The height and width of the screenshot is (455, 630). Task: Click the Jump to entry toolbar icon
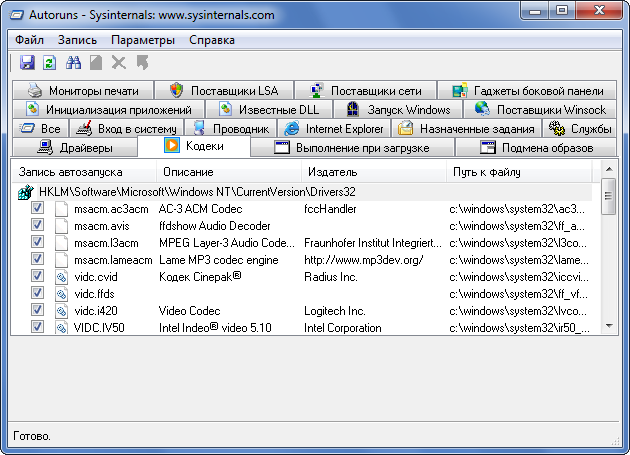142,63
